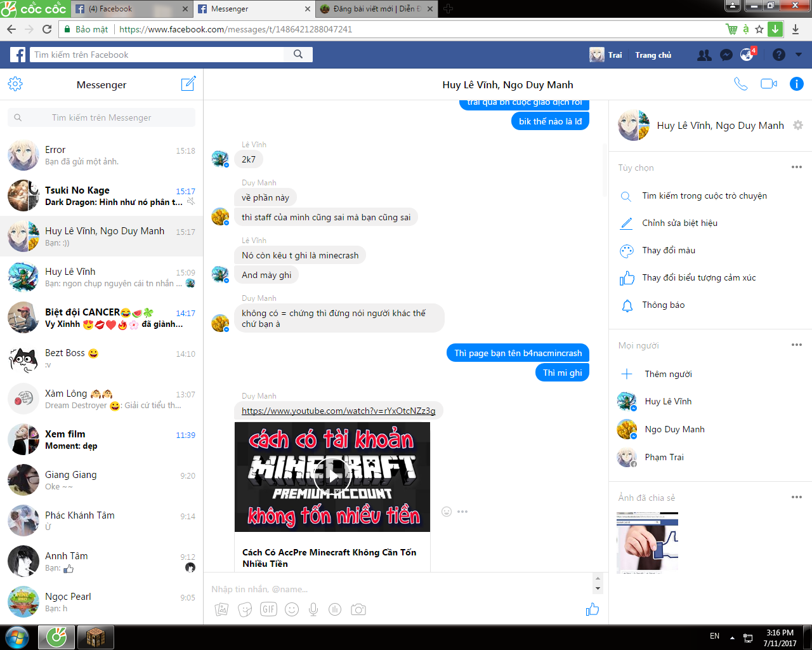Screen dimensions: 812x650
Task: Switch to Đăng bài viết mới tab
Action: 377,9
